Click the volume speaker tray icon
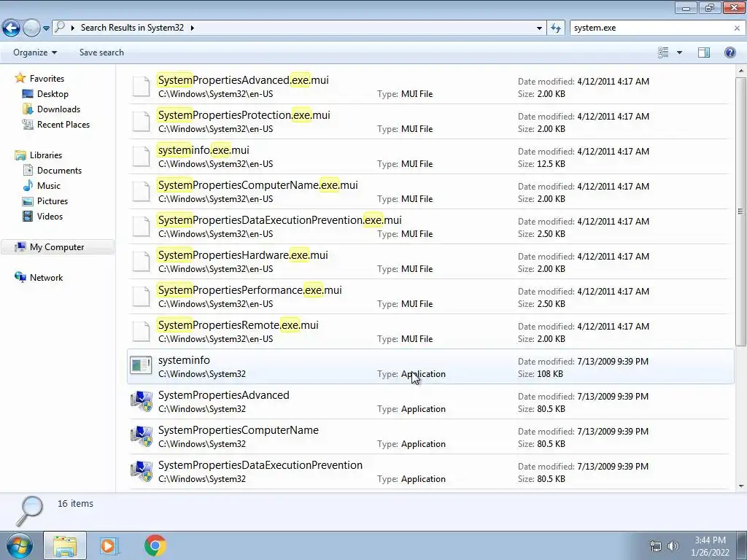 point(673,546)
